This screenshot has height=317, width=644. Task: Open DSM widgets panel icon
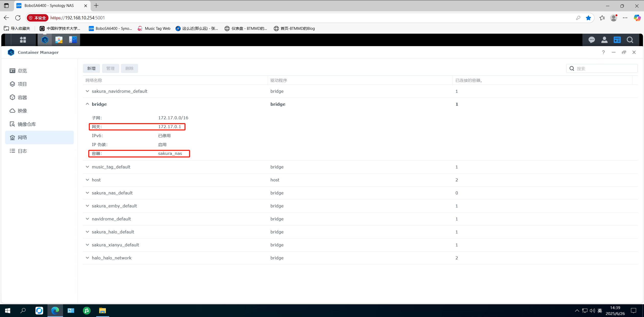coord(617,40)
